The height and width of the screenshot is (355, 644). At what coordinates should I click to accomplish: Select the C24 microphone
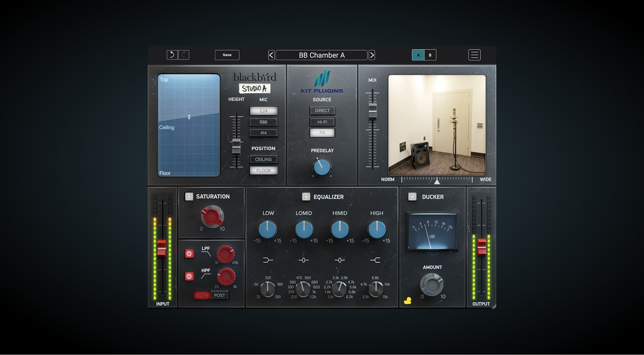[x=263, y=111]
